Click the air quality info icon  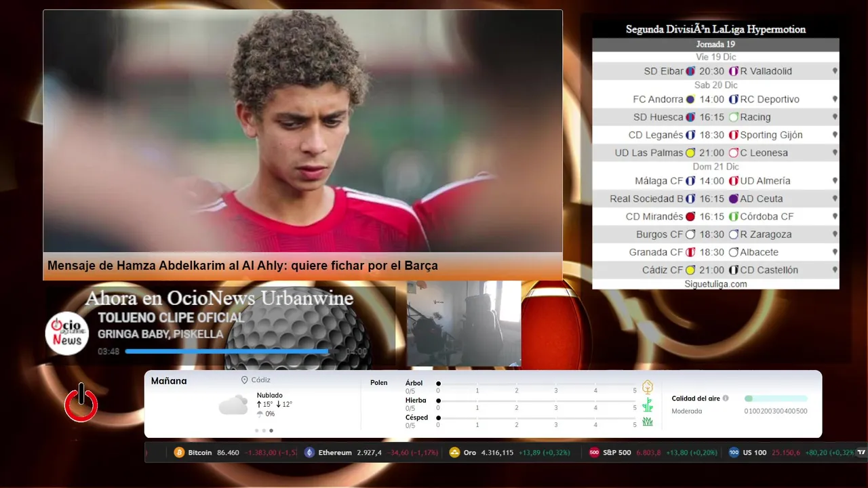point(726,399)
